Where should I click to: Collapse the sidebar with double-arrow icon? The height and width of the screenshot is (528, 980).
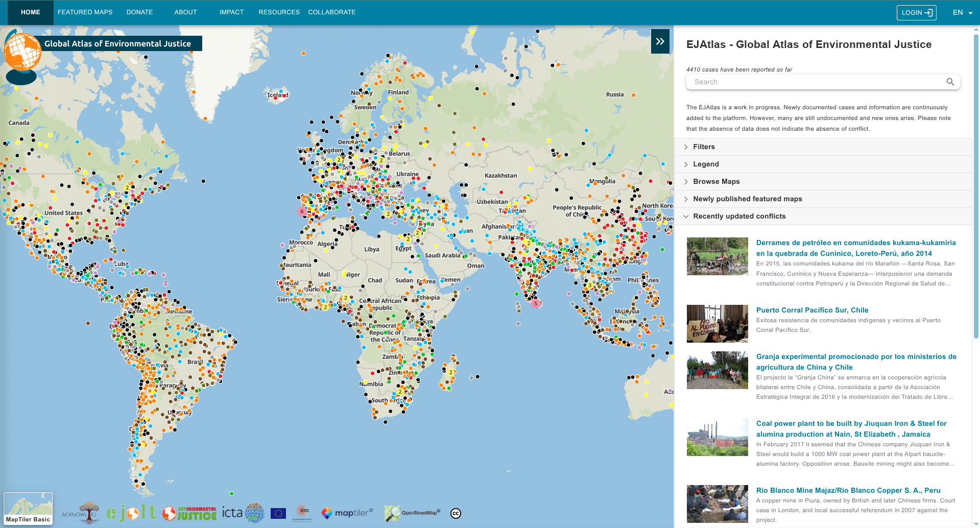click(660, 41)
